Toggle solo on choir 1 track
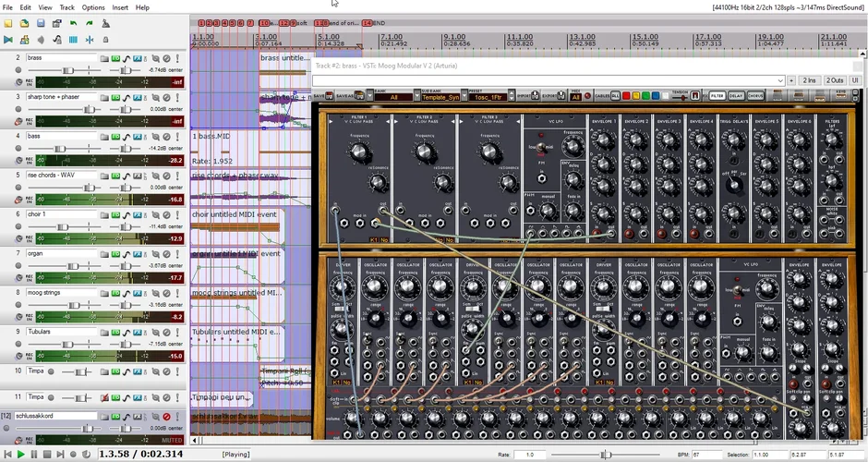Image resolution: width=868 pixels, height=462 pixels. [x=177, y=214]
